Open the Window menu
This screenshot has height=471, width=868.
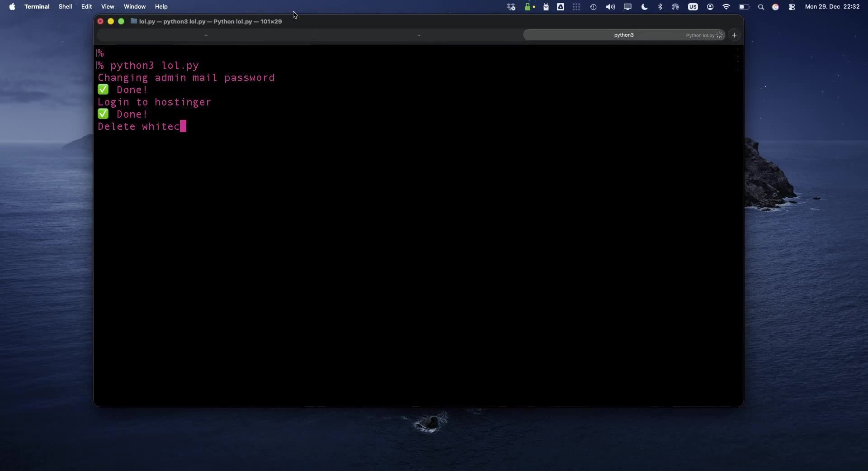pyautogui.click(x=135, y=7)
